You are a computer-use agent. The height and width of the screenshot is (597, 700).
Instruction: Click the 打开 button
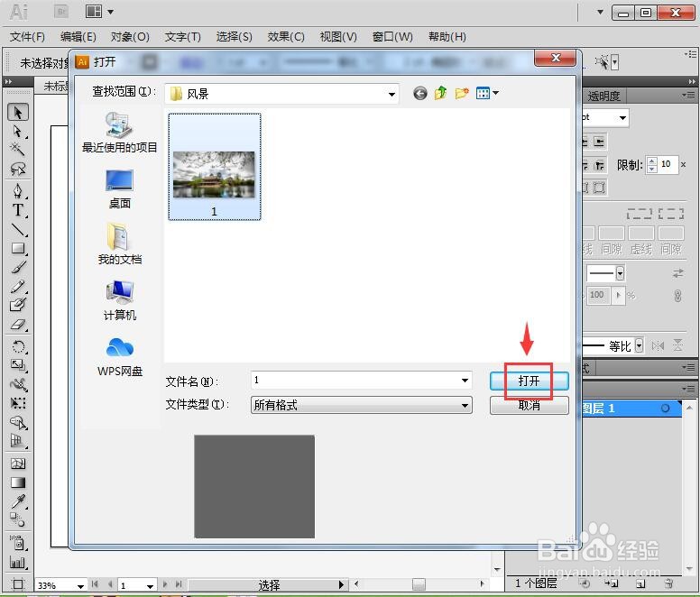click(x=529, y=381)
